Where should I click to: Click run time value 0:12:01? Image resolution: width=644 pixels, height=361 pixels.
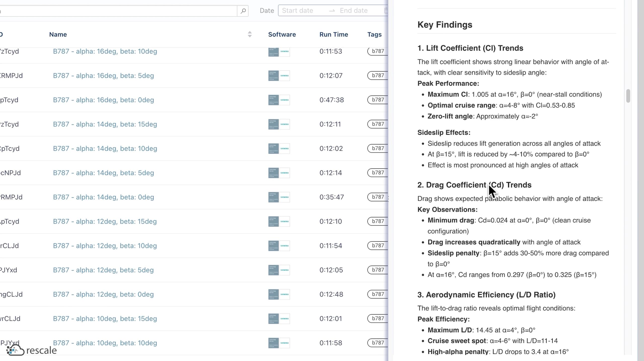tap(331, 319)
